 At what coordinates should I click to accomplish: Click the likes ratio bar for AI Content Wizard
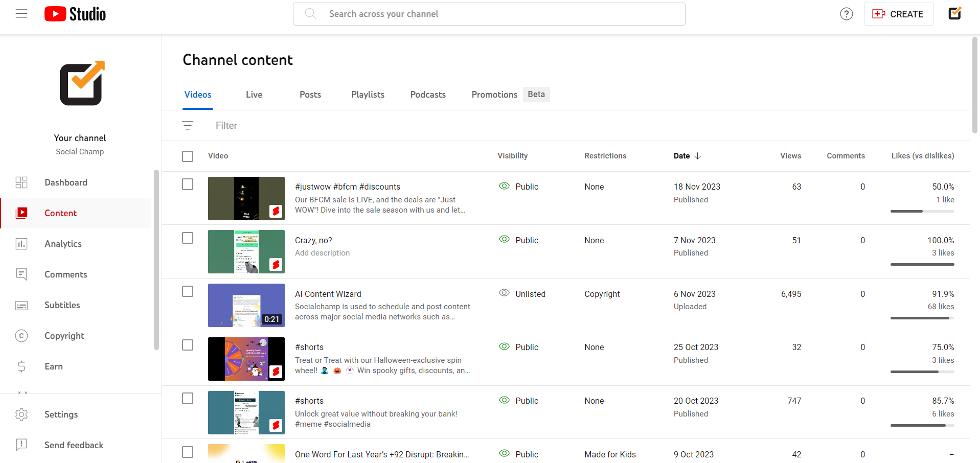pos(922,318)
